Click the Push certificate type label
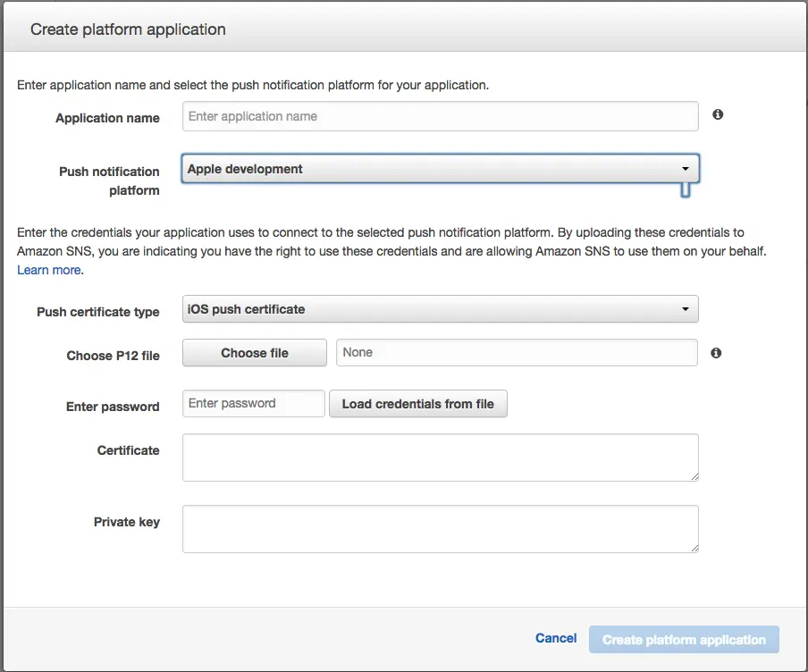Screen dimensions: 808x672 coord(98,312)
